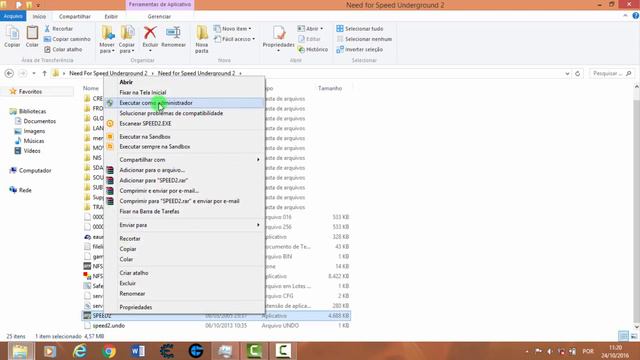Expand the address bar history dropdown
The image size is (640, 360).
pos(567,73)
